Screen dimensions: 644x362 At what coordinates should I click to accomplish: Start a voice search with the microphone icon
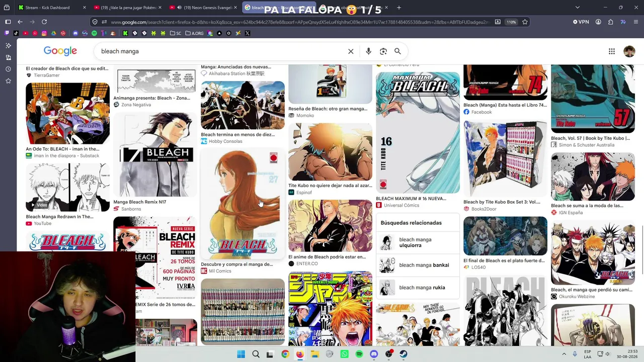368,51
